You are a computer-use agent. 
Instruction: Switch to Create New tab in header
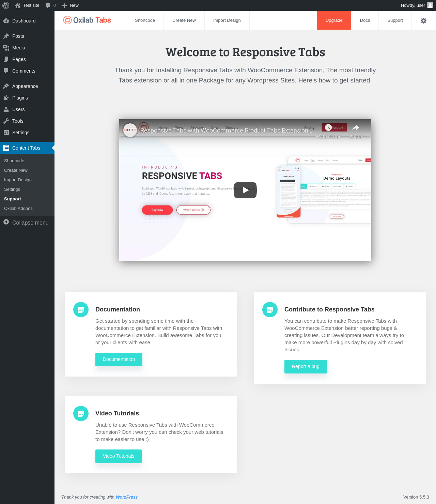184,20
